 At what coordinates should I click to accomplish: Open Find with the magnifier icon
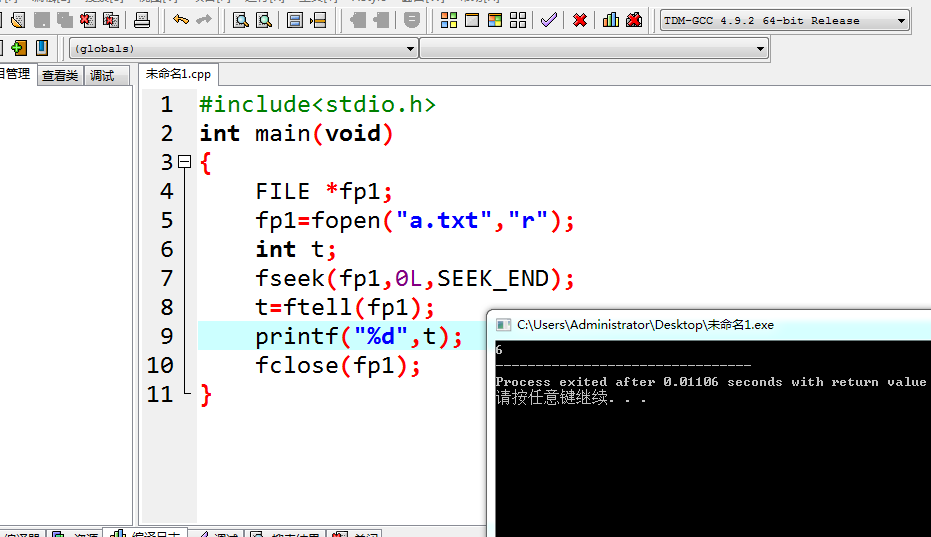(240, 20)
